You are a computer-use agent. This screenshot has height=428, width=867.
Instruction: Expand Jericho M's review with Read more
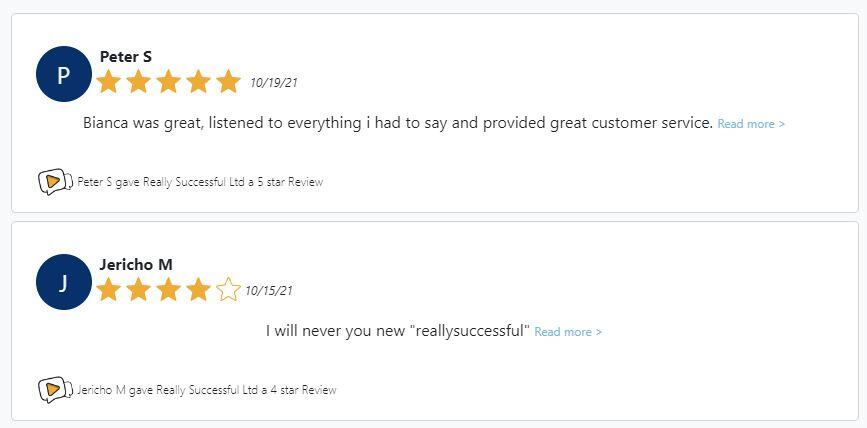point(568,332)
